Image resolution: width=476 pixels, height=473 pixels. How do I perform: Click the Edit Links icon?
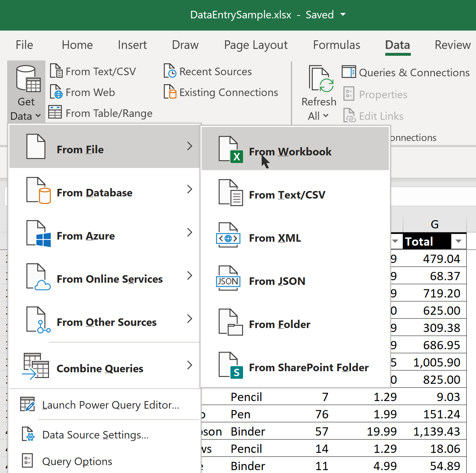(349, 115)
